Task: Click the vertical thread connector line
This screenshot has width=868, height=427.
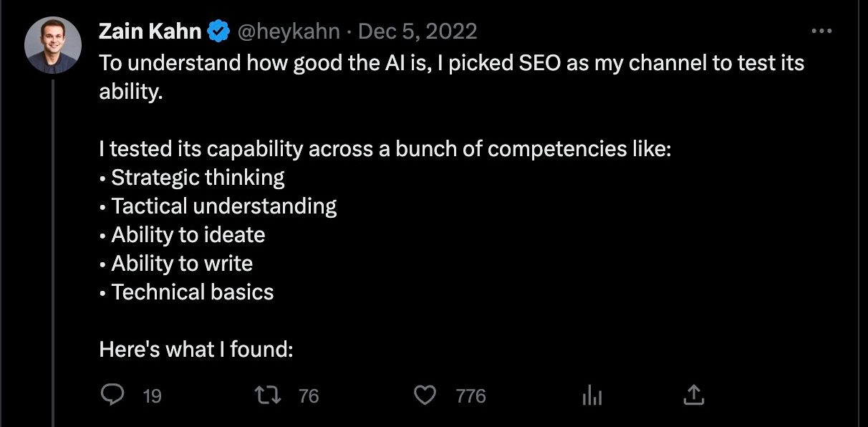Action: 54,251
